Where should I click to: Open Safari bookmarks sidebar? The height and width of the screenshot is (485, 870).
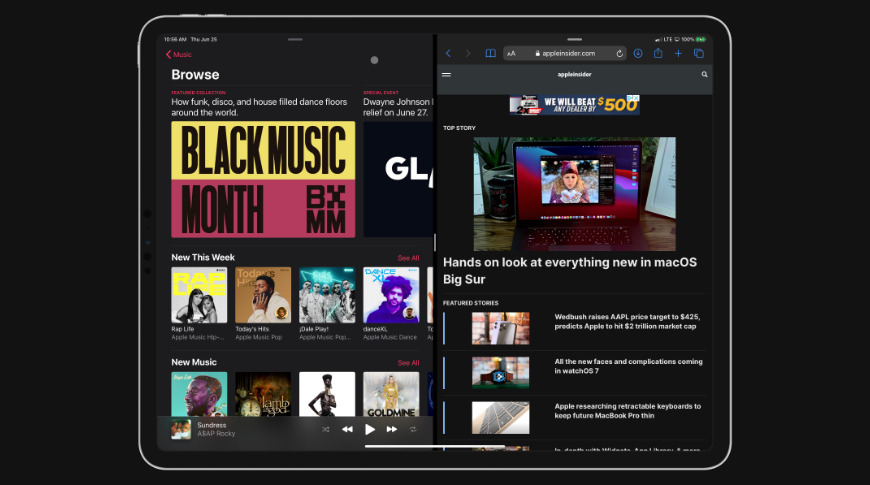click(490, 53)
